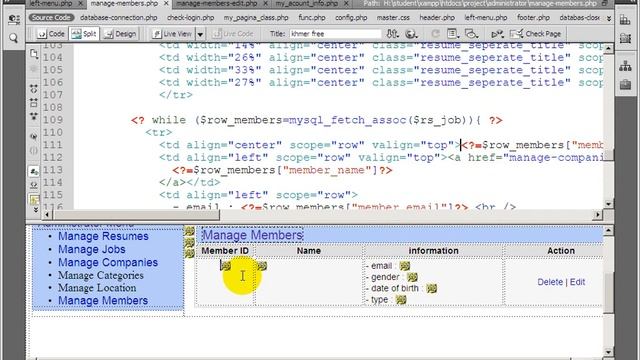Image resolution: width=640 pixels, height=360 pixels.
Task: Open related file footer.php
Action: [533, 18]
